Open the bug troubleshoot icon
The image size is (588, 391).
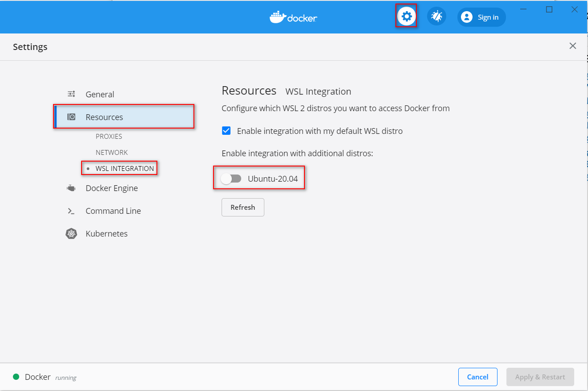click(x=436, y=17)
